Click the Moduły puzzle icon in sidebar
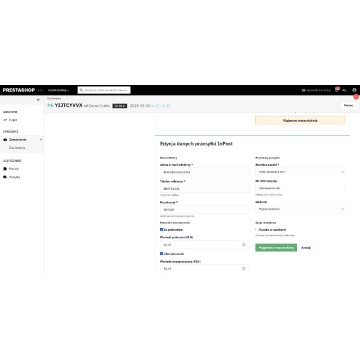360x360 pixels. click(5, 169)
